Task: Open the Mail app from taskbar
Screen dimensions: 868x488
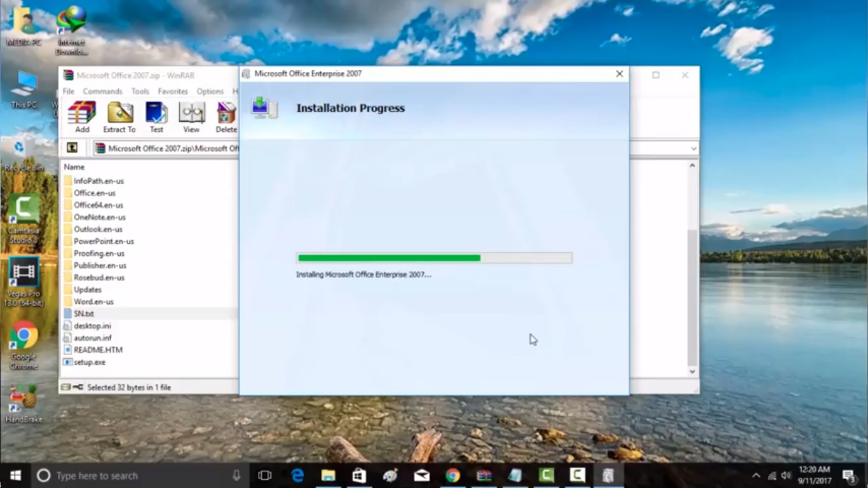Action: tap(421, 475)
